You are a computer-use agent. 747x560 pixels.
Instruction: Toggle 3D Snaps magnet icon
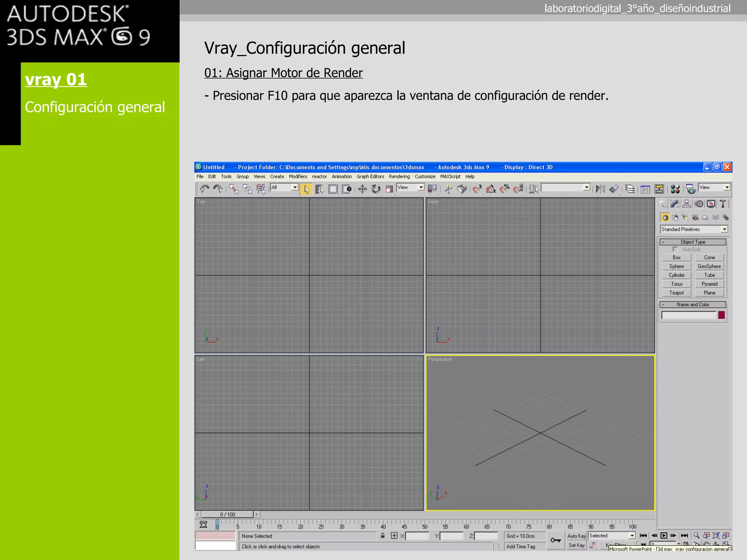click(x=477, y=189)
